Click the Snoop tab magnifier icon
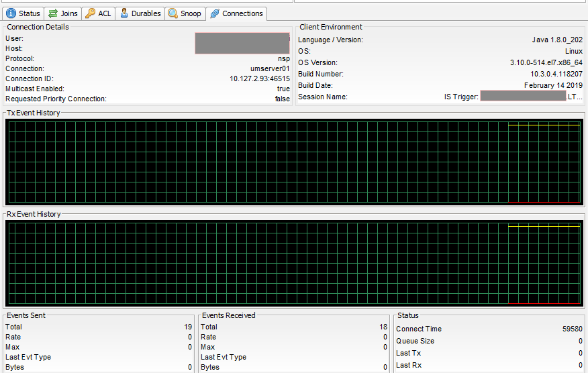This screenshot has width=588, height=373. click(173, 13)
